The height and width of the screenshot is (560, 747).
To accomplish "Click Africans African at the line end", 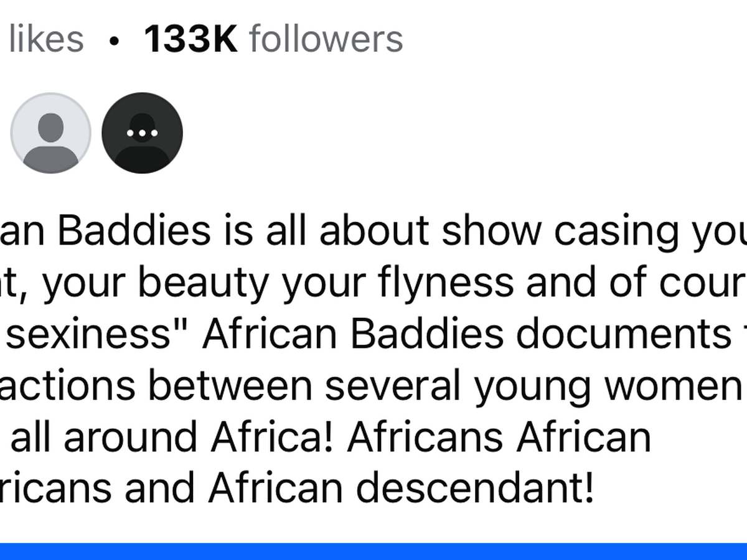I will 499,437.
